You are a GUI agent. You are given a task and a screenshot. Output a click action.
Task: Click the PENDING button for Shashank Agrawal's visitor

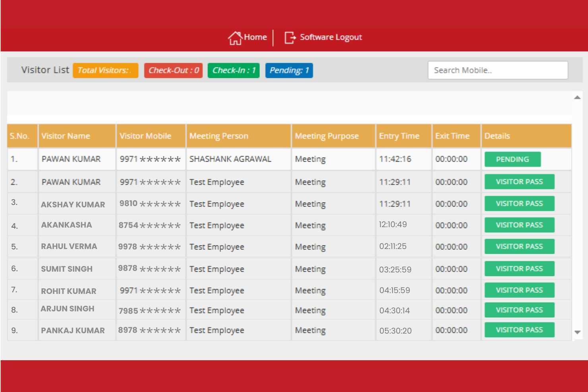(x=513, y=159)
